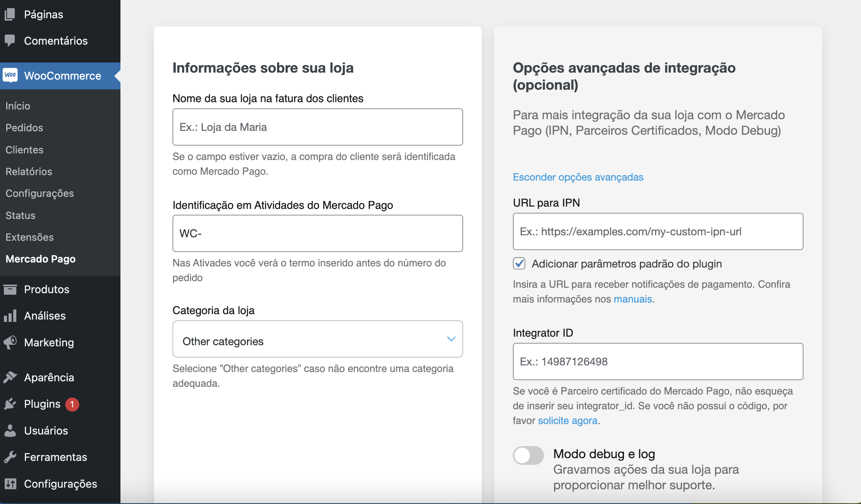The width and height of the screenshot is (861, 504).
Task: Click the Comentários speech bubble icon
Action: (10, 40)
